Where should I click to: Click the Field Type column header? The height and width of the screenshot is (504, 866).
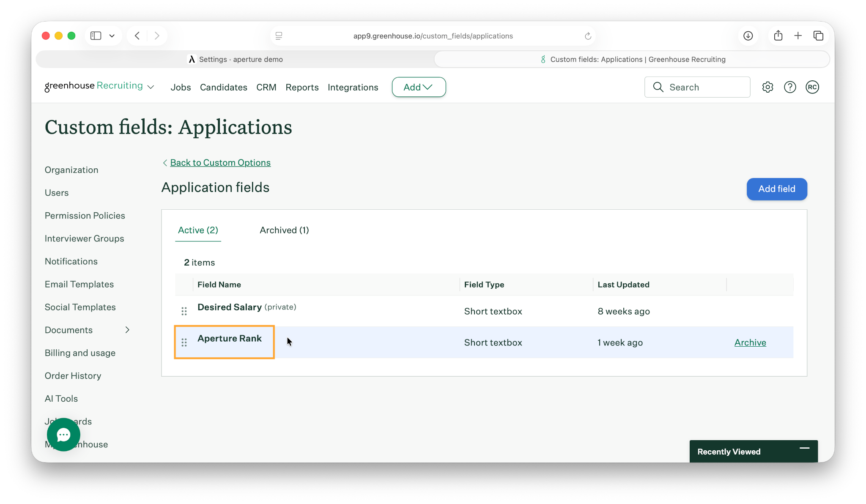tap(484, 285)
